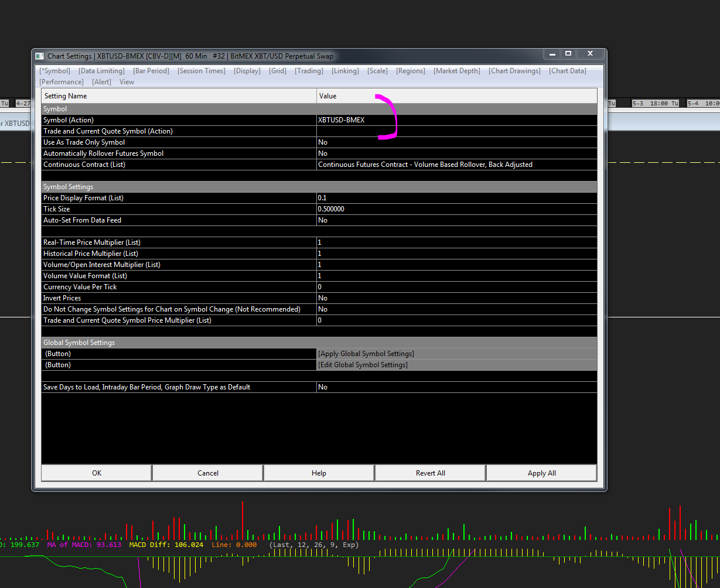Select the Chart Drawings tab
The height and width of the screenshot is (588, 720).
tap(515, 71)
